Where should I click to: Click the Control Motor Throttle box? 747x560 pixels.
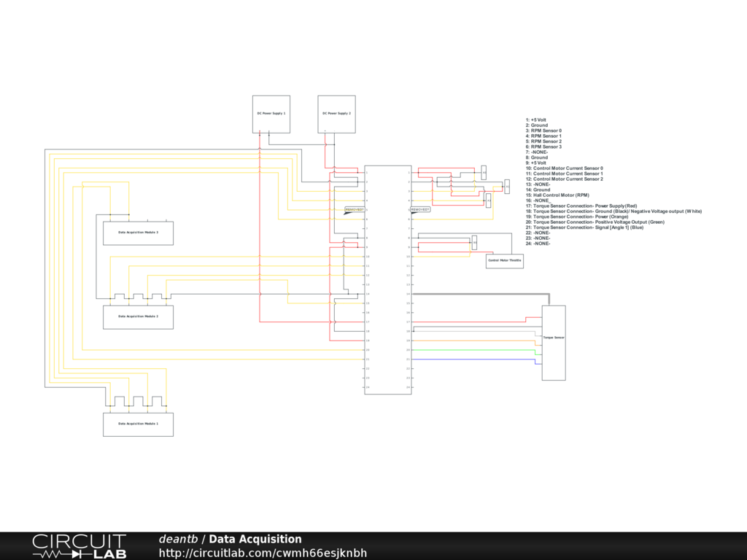[505, 260]
